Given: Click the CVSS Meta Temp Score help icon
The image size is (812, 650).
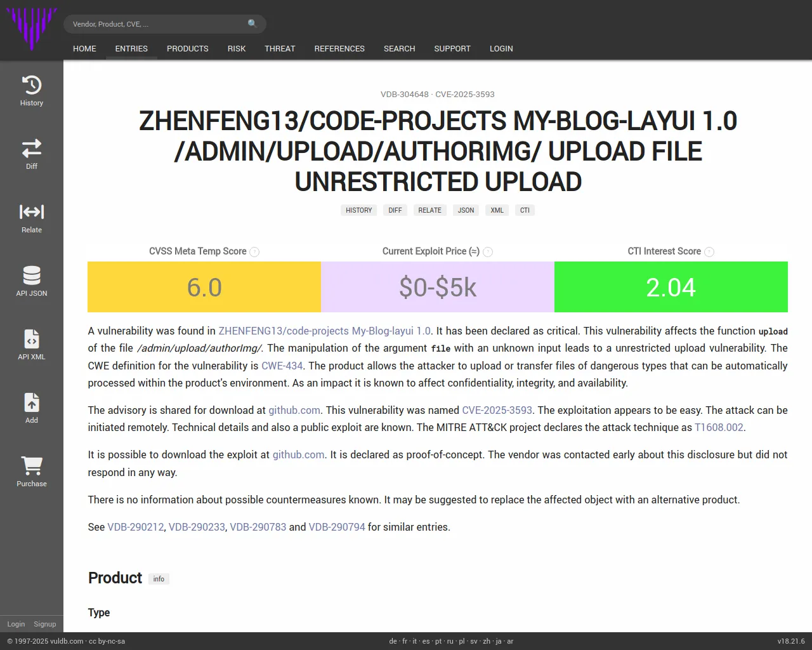Looking at the screenshot, I should [254, 252].
